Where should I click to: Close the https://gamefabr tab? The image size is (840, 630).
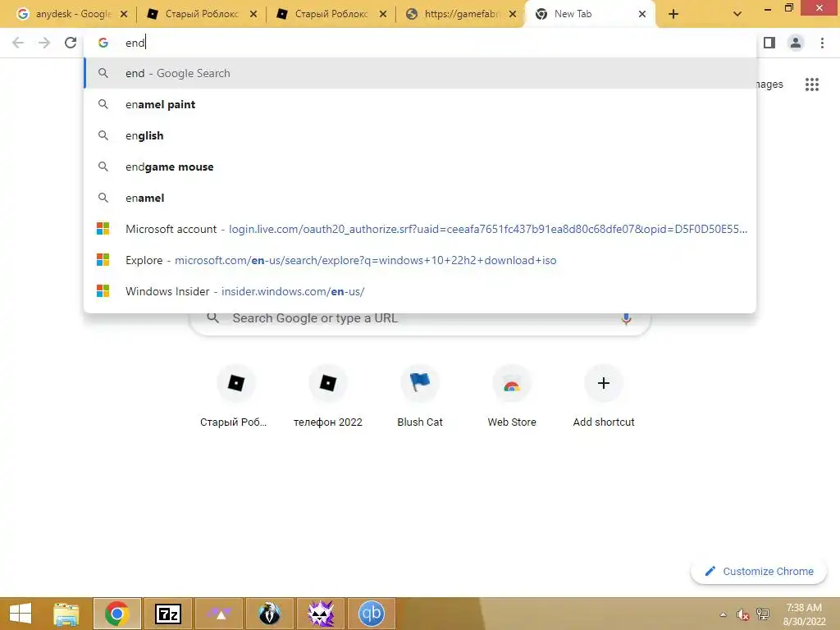click(513, 14)
